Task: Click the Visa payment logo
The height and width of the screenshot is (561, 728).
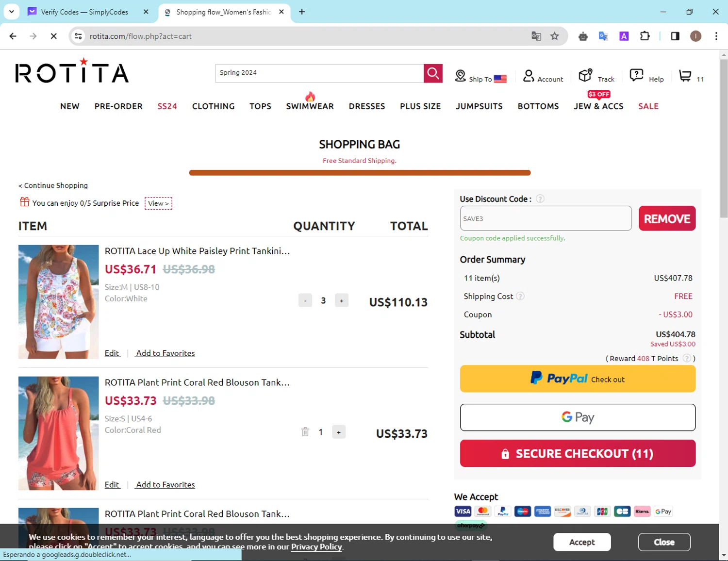Action: [463, 511]
